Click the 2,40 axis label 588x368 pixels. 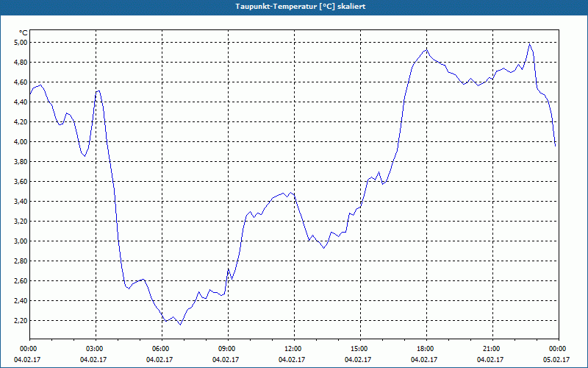pos(21,301)
